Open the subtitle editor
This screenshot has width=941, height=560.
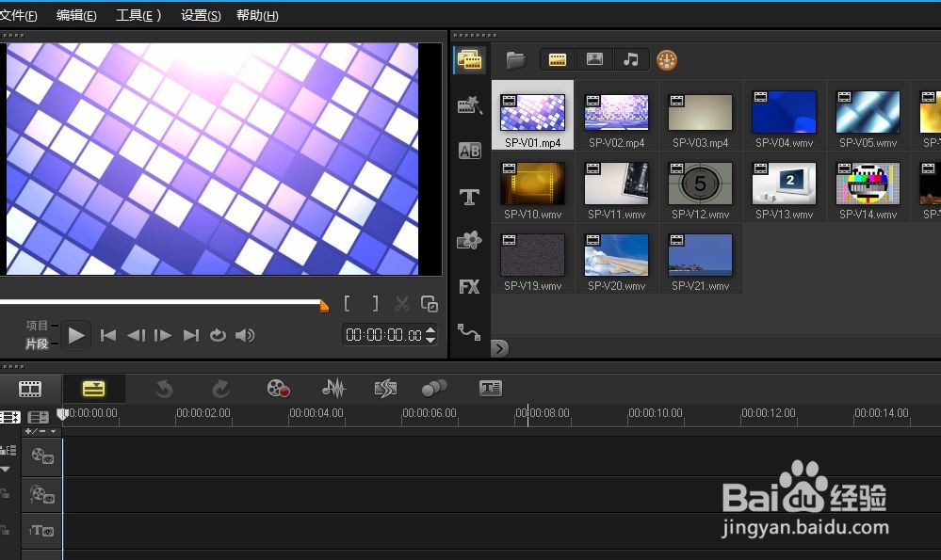(x=491, y=389)
